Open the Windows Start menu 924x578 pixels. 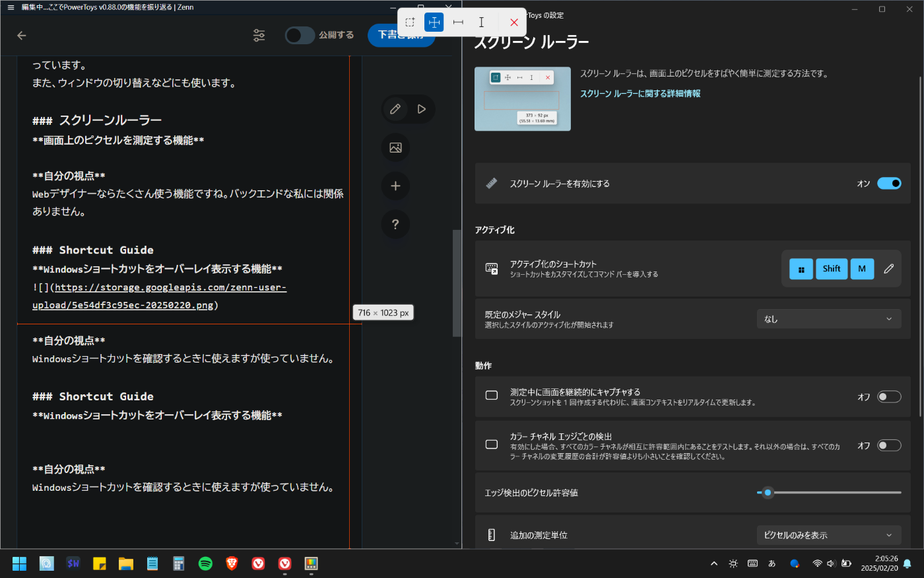click(x=19, y=563)
